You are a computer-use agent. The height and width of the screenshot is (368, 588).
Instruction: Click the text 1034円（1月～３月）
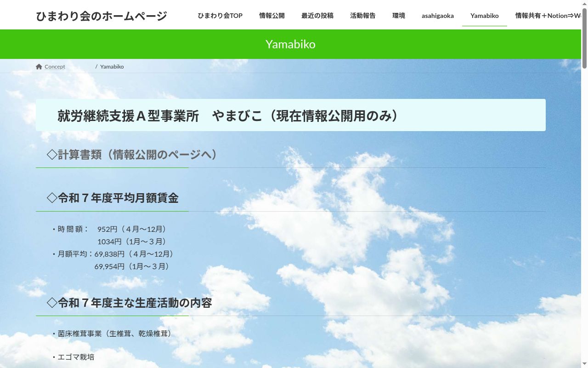point(133,241)
